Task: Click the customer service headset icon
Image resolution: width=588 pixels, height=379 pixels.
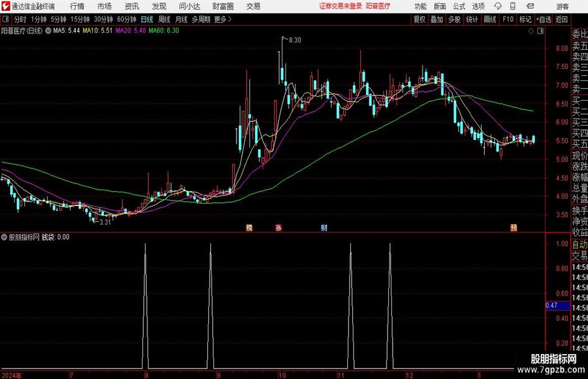Action: point(498,6)
